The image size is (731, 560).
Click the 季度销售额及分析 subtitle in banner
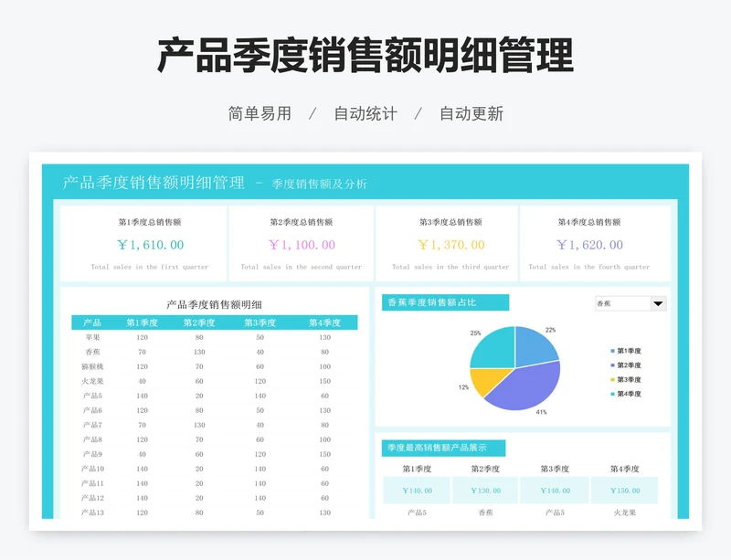[319, 184]
